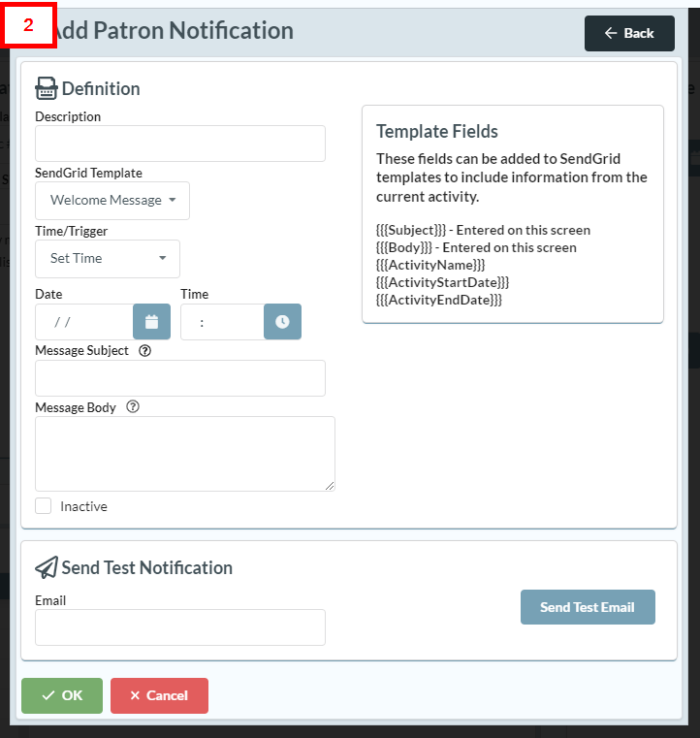Focus the Description text field
Screen dimensions: 700x738
point(180,144)
